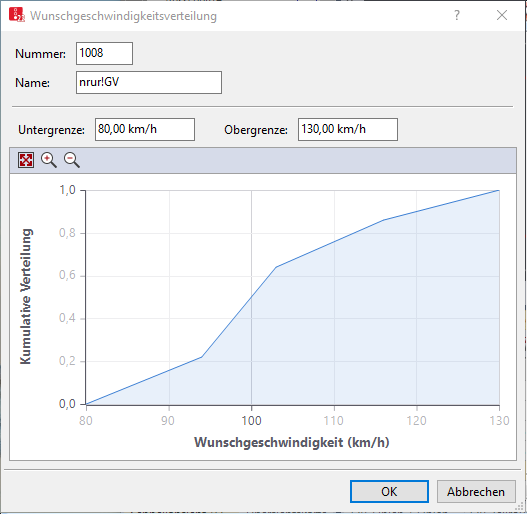Screen dimensions: 527x514
Task: Zoom out with the minus magnifier icon
Action: [72, 160]
